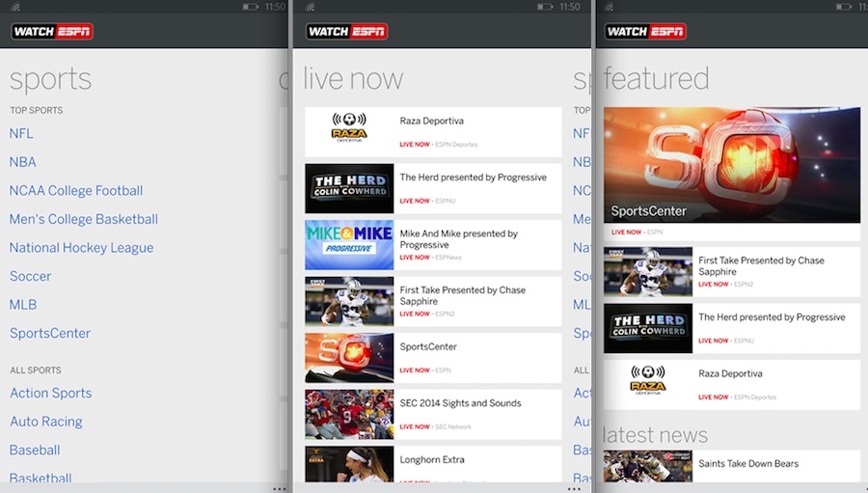Screen dimensions: 868x493
Task: Open NFL in top sports list
Action: pyautogui.click(x=21, y=133)
